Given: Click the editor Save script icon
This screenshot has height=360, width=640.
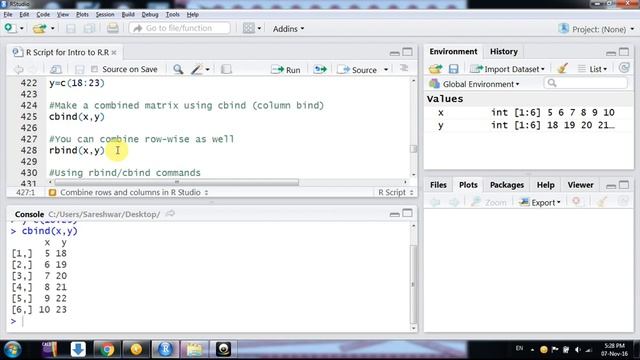Looking at the screenshot, I should pos(79,69).
